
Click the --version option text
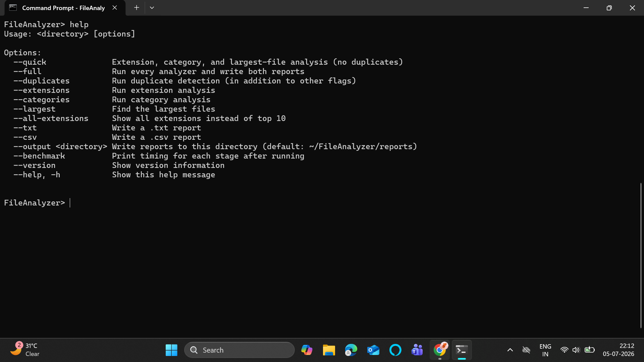35,165
